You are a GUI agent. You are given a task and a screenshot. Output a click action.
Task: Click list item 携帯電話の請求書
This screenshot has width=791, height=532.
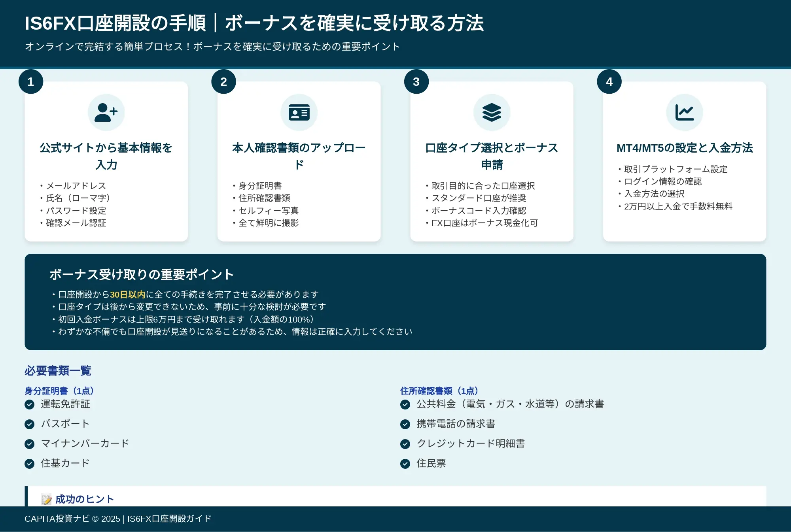[x=456, y=424]
